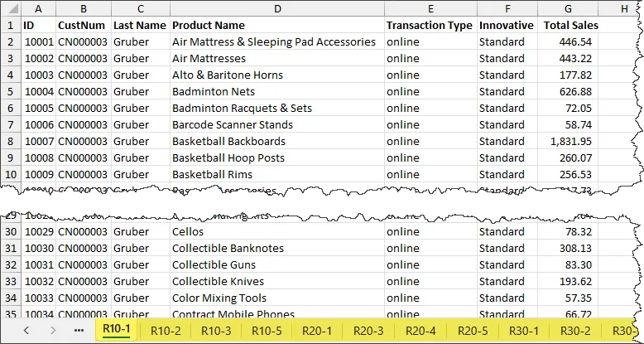Go to the R30-1 sheet tab
This screenshot has width=644, height=344.
523,330
